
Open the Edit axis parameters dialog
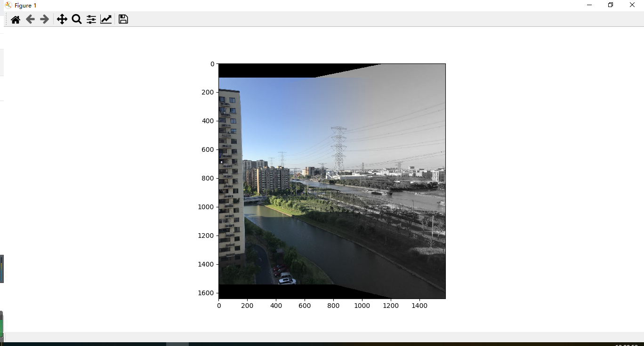coord(106,19)
